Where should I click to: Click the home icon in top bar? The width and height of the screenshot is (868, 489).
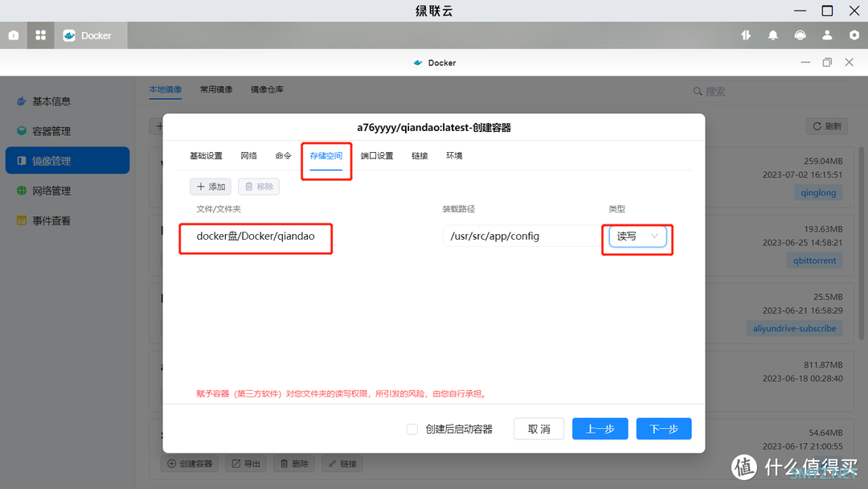pos(14,35)
